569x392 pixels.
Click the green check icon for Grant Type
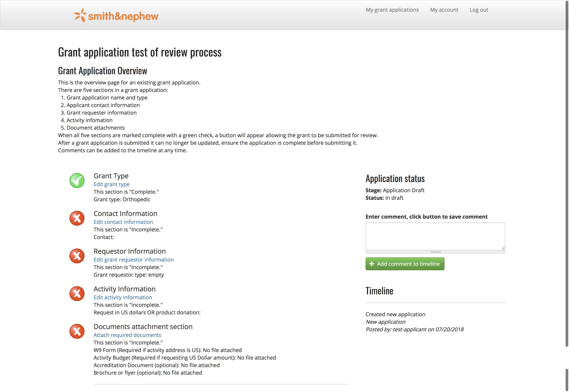click(x=77, y=181)
